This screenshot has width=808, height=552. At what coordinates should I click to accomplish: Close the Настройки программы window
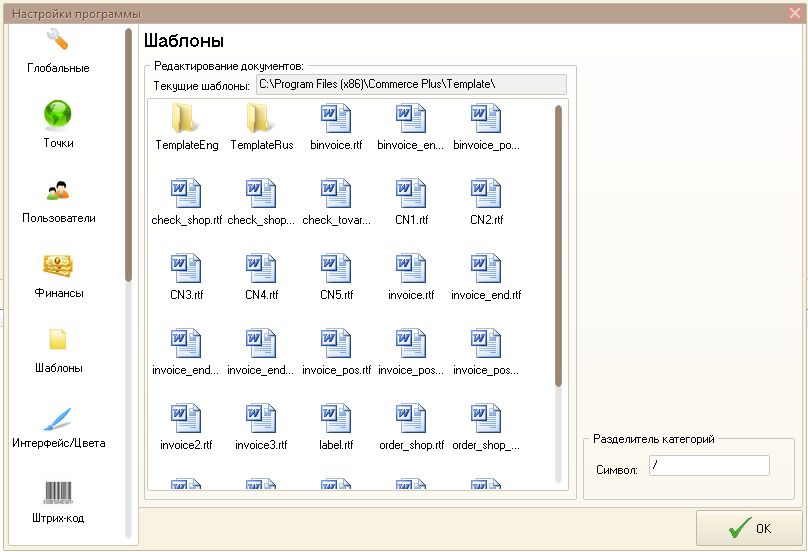coord(795,13)
